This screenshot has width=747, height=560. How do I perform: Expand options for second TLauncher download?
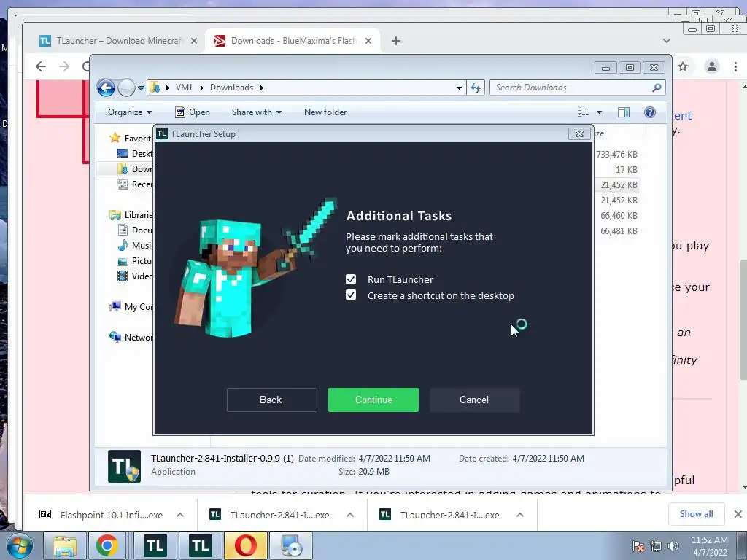tap(520, 515)
